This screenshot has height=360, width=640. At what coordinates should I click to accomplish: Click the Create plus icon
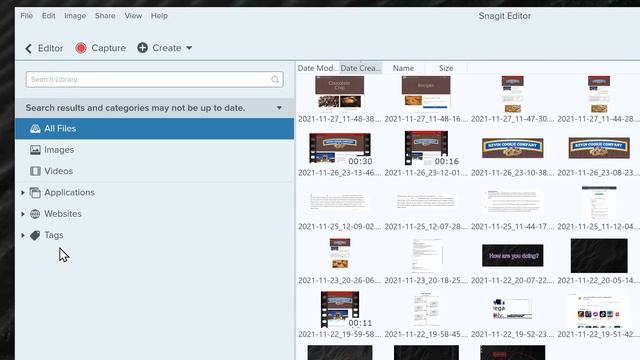pos(142,48)
